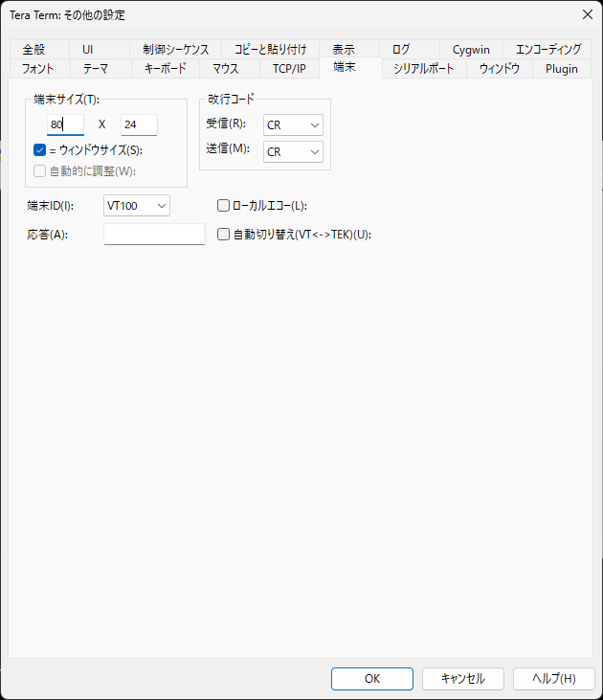Open the フォント tab

[x=38, y=69]
